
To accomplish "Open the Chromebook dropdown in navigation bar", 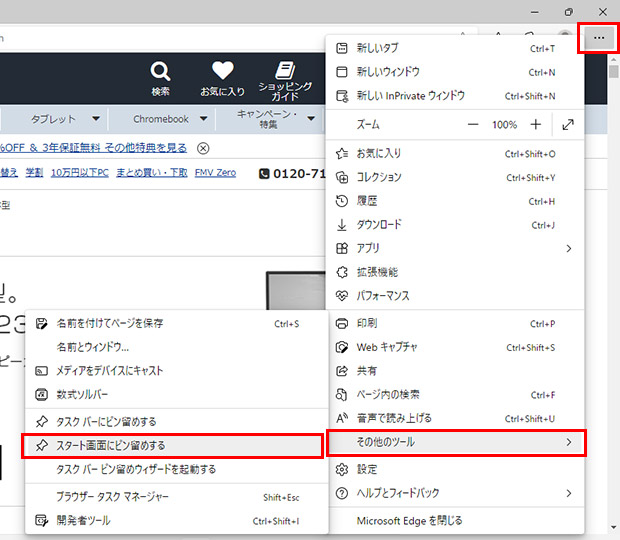I will pyautogui.click(x=169, y=119).
